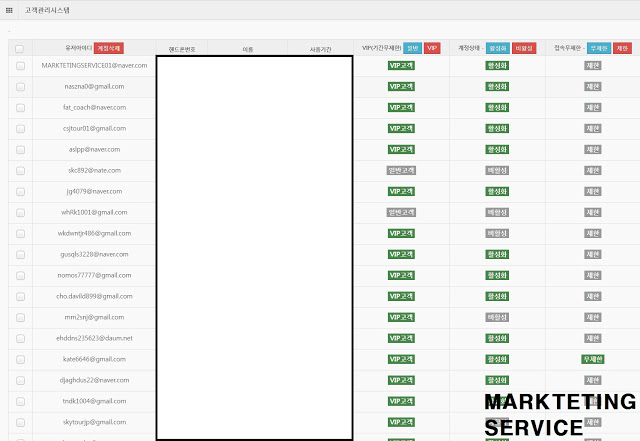The height and width of the screenshot is (441, 640).
Task: Click the VIP고객 badge for naszna0@gmail.com
Action: [x=401, y=86]
